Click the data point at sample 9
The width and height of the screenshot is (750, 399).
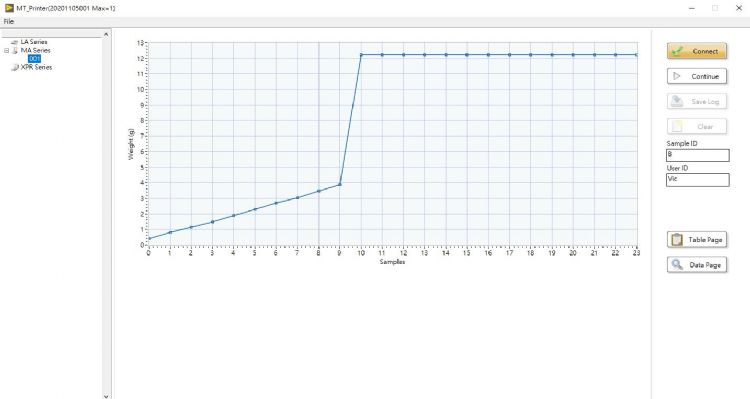click(340, 184)
